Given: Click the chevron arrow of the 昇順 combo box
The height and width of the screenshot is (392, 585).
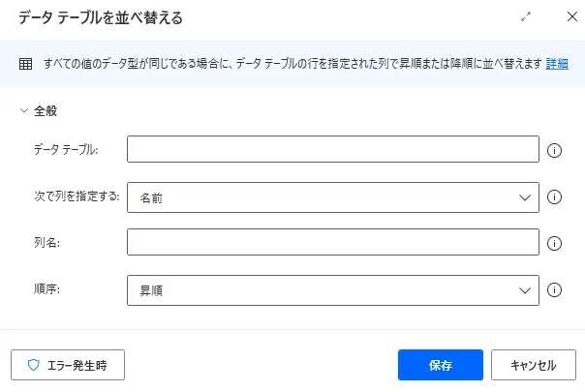Looking at the screenshot, I should coord(526,289).
